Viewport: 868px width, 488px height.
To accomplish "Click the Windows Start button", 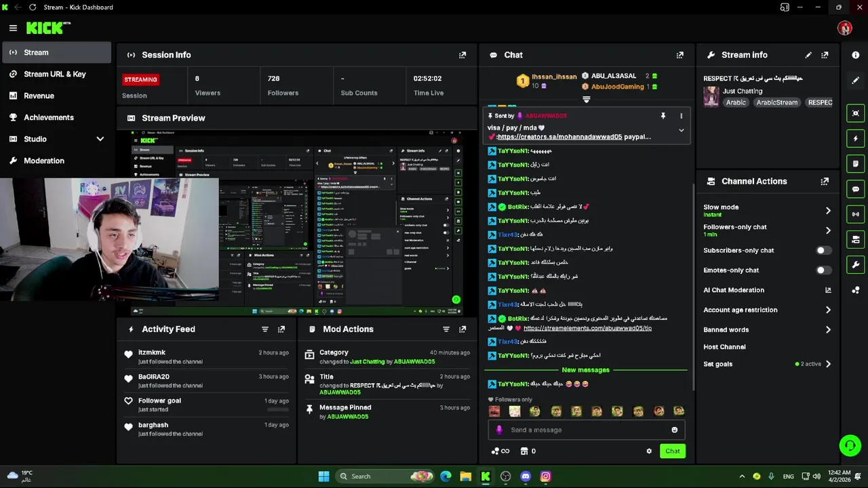I will (x=324, y=476).
